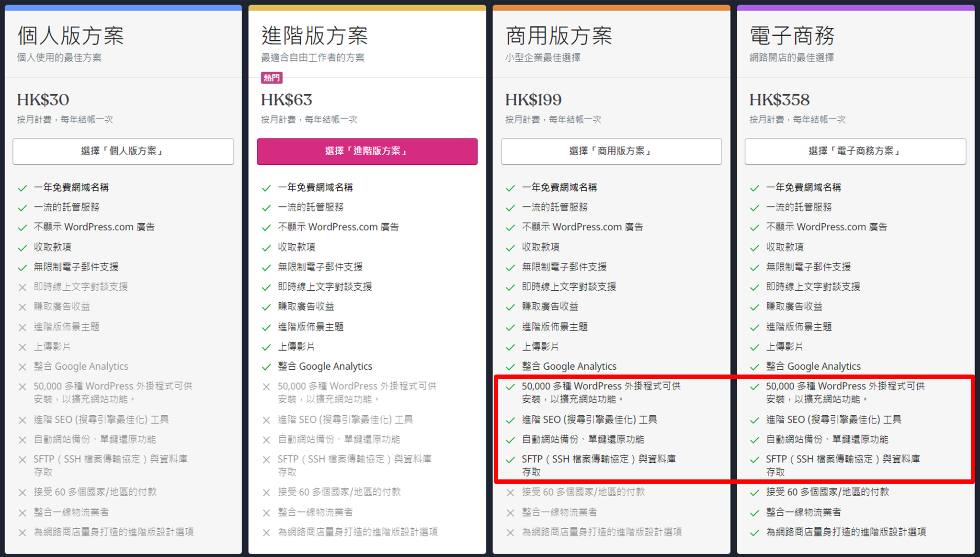Click 收取款項 in the 進階版 column

[296, 247]
